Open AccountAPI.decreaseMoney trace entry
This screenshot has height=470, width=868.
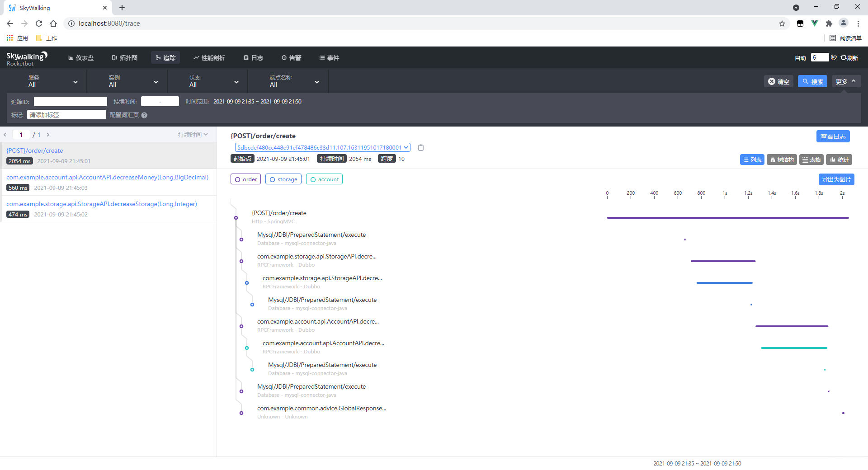click(x=108, y=182)
